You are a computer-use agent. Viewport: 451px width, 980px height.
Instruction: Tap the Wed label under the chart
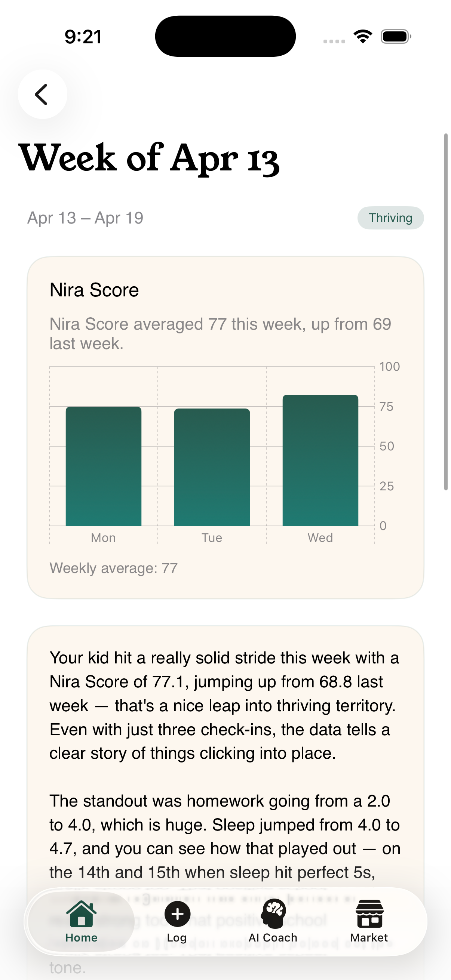click(x=320, y=537)
